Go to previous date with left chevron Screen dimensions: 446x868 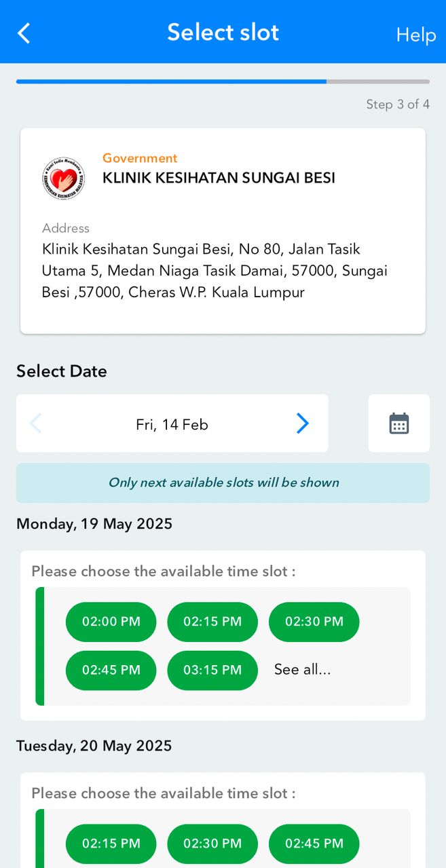click(36, 423)
